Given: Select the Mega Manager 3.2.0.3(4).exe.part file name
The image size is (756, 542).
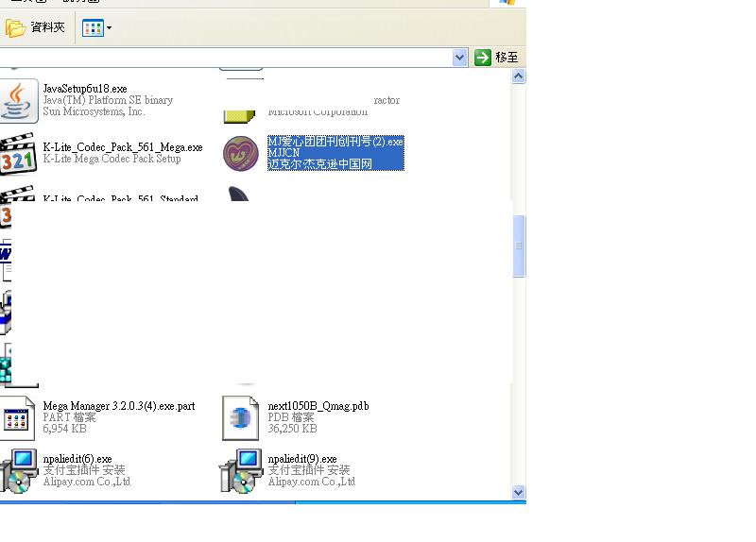Looking at the screenshot, I should 119,406.
